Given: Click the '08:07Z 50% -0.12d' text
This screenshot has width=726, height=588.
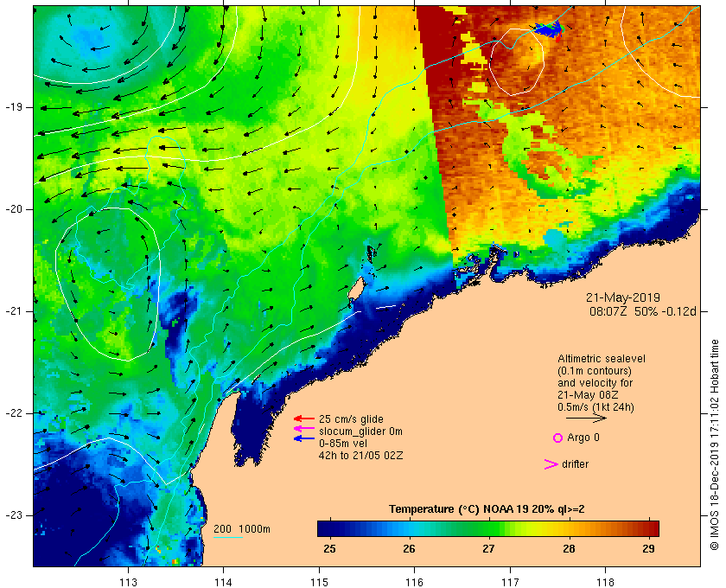Looking at the screenshot, I should [x=642, y=311].
